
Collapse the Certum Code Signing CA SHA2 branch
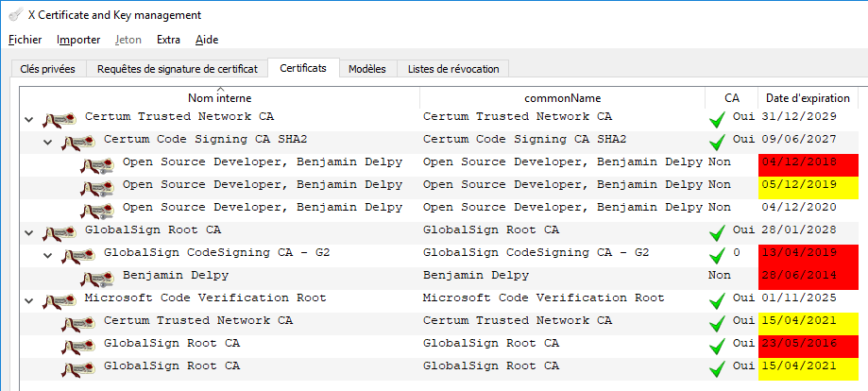48,143
